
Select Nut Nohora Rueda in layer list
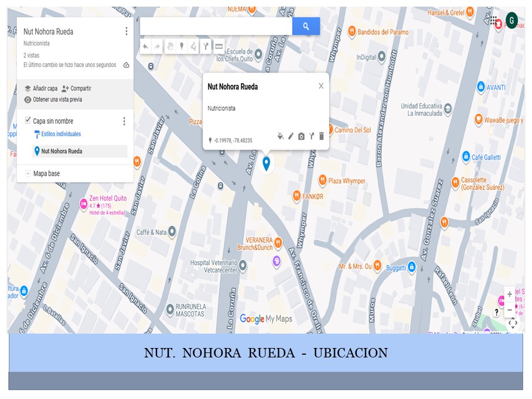pyautogui.click(x=62, y=151)
